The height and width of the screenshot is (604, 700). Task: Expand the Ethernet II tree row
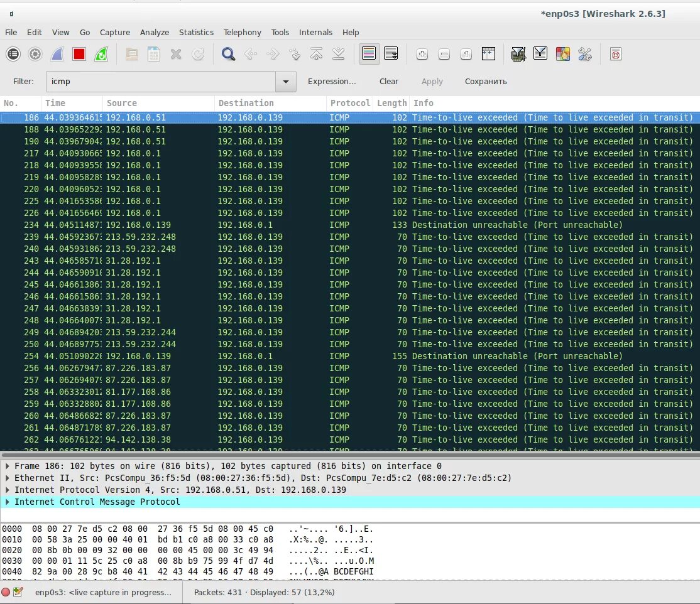click(x=7, y=478)
